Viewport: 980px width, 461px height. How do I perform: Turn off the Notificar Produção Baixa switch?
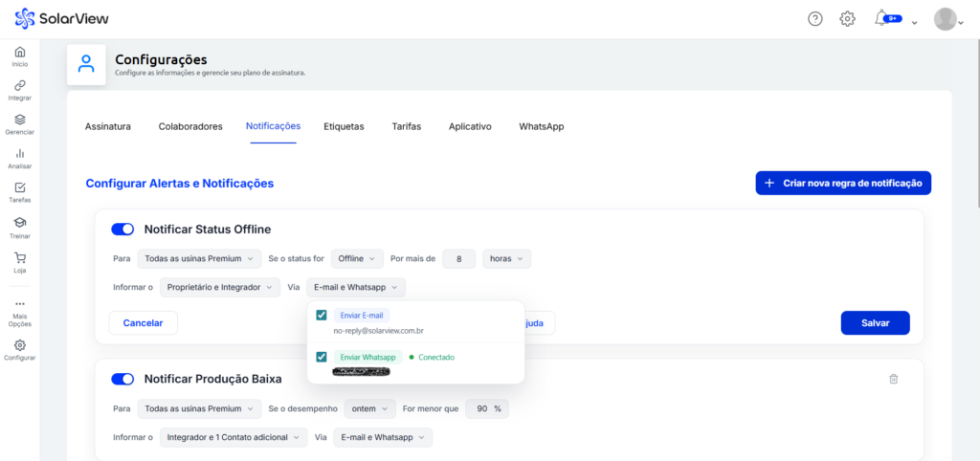[122, 379]
